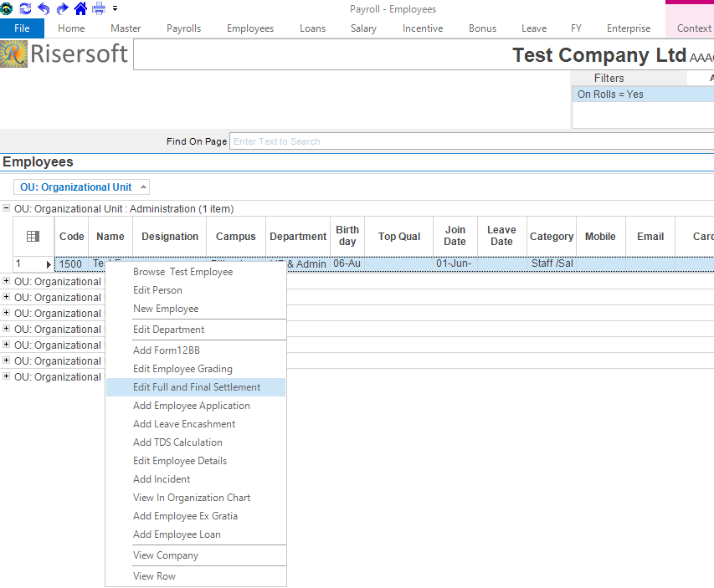Viewport: 714px width, 588px height.
Task: Switch to the Incentive ribbon tab
Action: tap(423, 28)
